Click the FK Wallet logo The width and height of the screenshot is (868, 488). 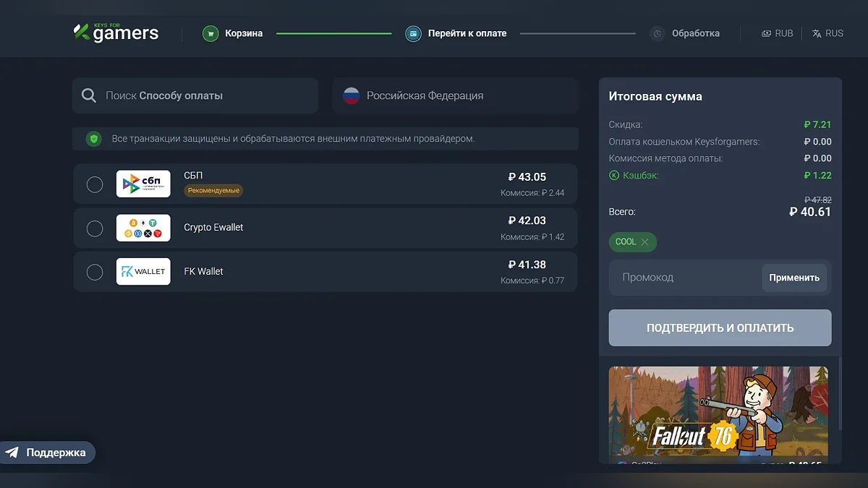point(143,272)
